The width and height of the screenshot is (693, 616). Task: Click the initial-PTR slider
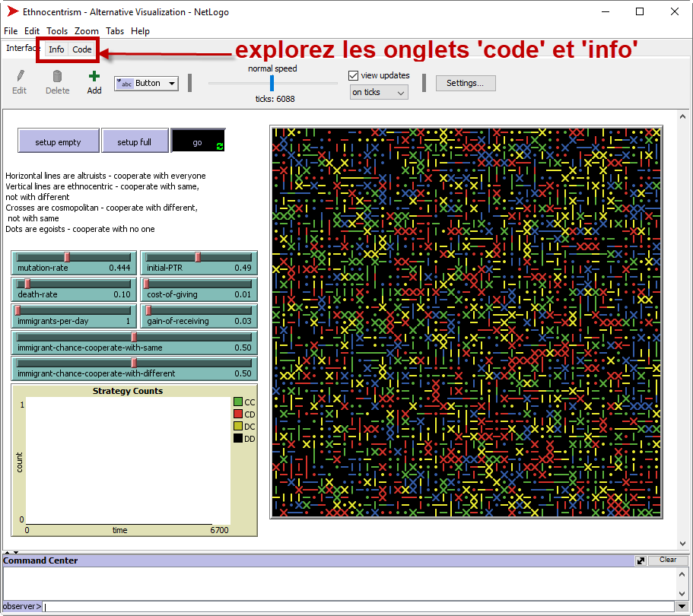[x=199, y=262]
